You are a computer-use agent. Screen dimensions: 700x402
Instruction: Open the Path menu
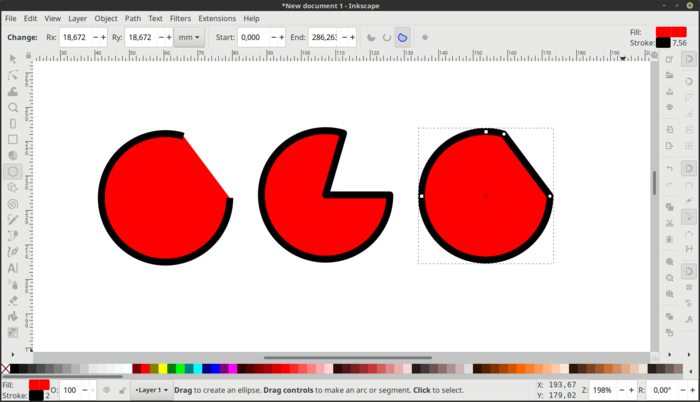click(x=133, y=18)
